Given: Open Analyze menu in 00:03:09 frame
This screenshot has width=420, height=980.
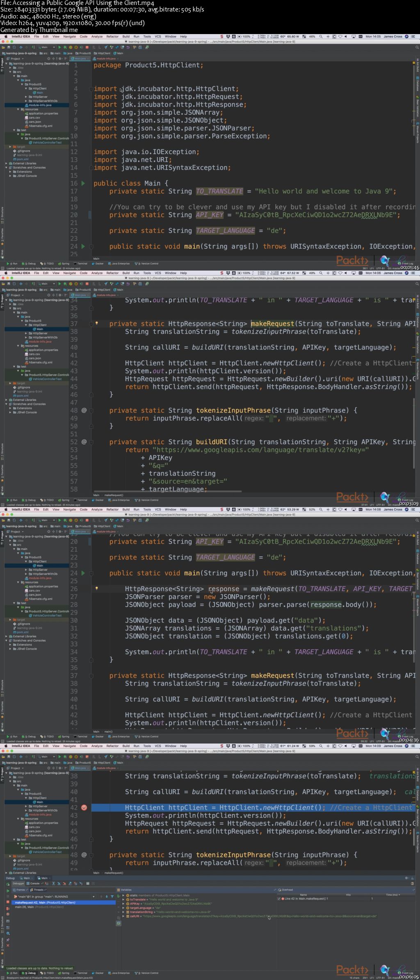Looking at the screenshot, I should (97, 273).
